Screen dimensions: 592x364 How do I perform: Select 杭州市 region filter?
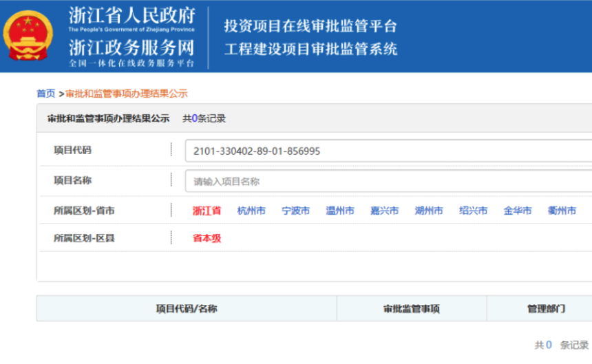pos(251,211)
